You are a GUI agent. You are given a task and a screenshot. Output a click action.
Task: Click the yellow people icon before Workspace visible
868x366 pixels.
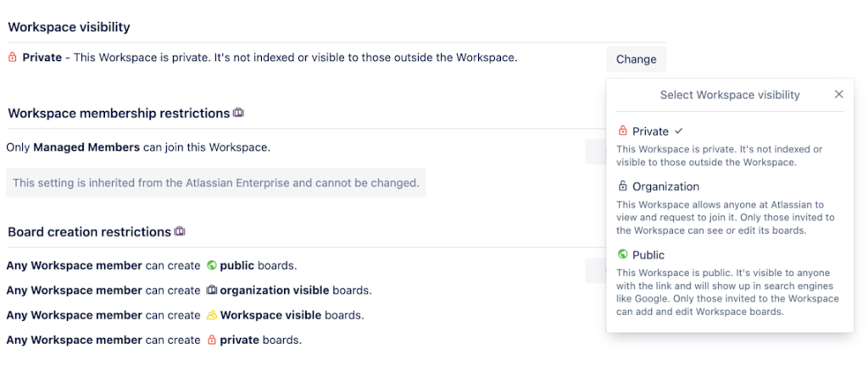212,315
